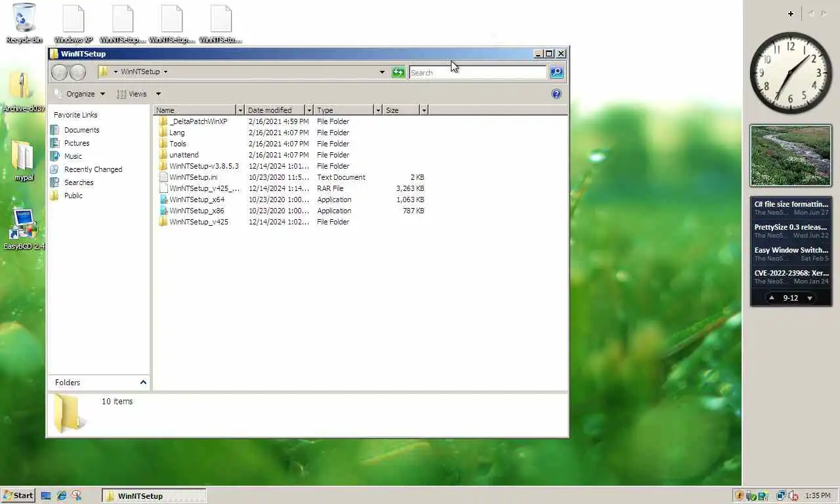Open the Date modified column dropdown arrow

tap(309, 110)
